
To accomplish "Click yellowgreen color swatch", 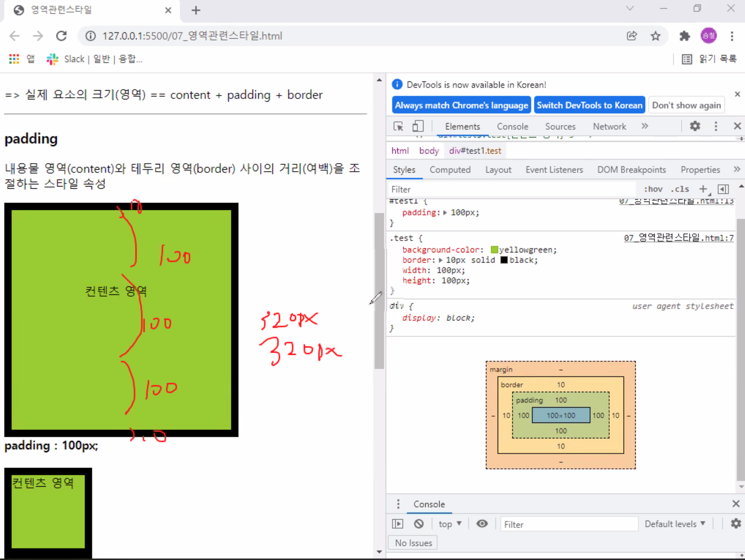I will (494, 250).
